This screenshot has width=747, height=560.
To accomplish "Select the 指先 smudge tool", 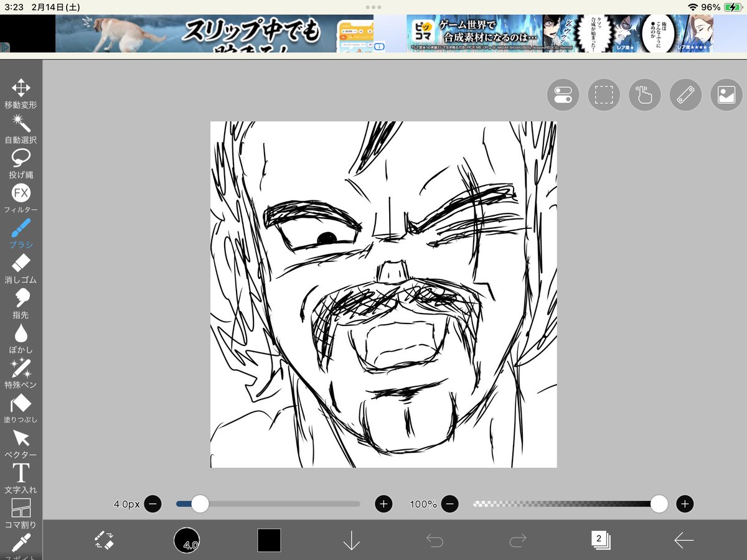I will click(21, 303).
